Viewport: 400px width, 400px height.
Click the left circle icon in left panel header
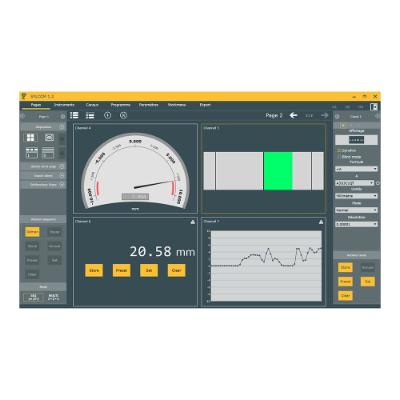(23, 116)
